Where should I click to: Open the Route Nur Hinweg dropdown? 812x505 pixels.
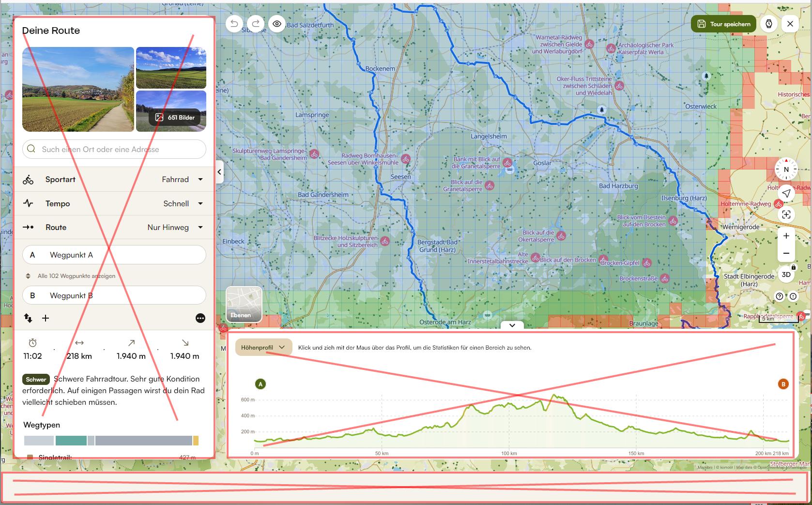tap(175, 228)
